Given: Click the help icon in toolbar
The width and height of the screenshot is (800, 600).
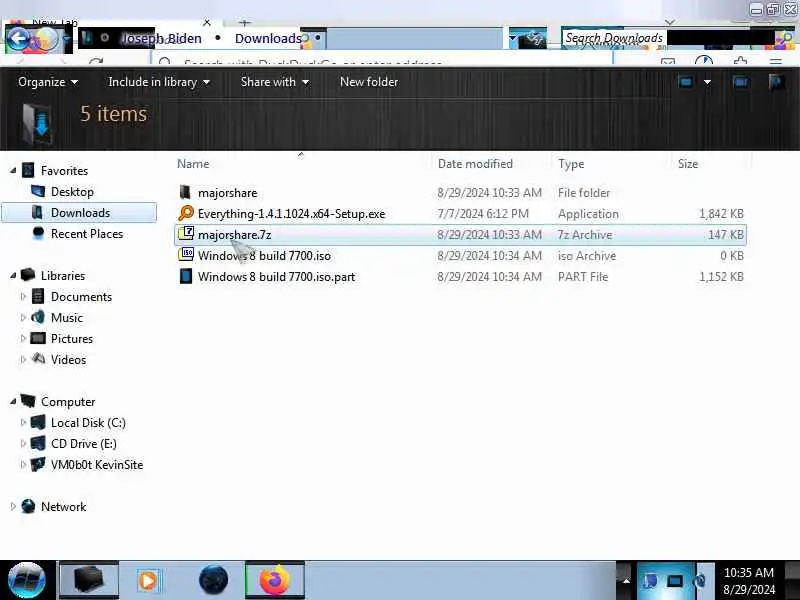Looking at the screenshot, I should coord(776,82).
